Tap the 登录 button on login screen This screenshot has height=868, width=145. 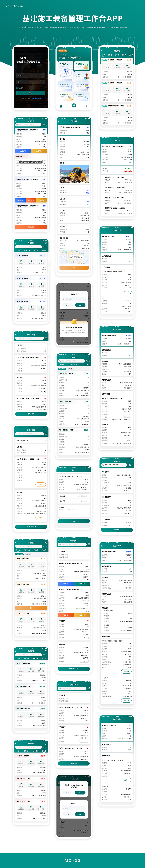(x=31, y=93)
